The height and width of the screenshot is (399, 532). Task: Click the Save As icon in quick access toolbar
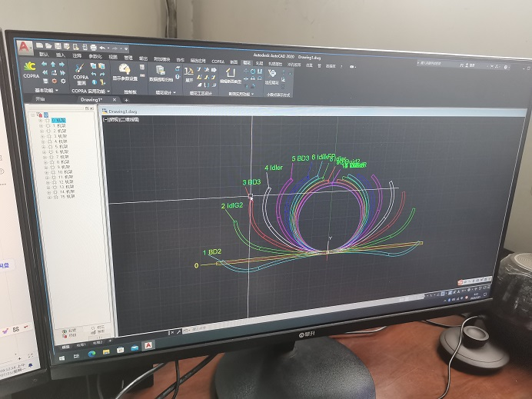tap(66, 46)
